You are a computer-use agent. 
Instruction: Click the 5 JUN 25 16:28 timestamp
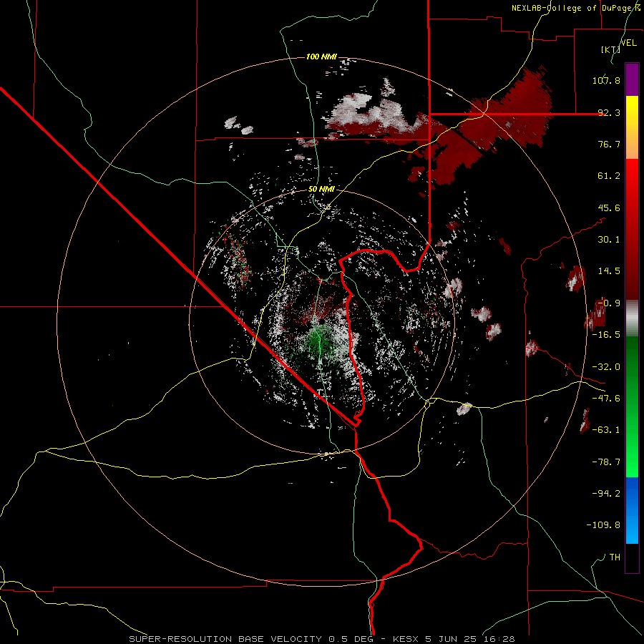(x=470, y=639)
